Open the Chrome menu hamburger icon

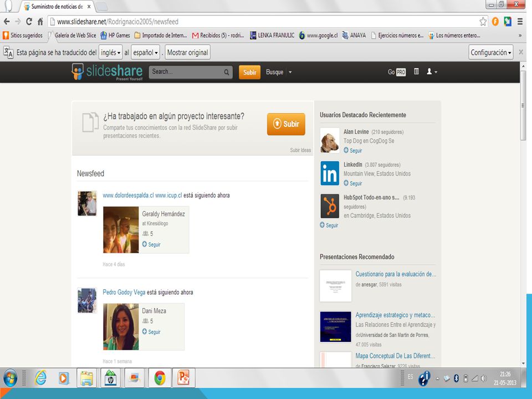pyautogui.click(x=520, y=22)
